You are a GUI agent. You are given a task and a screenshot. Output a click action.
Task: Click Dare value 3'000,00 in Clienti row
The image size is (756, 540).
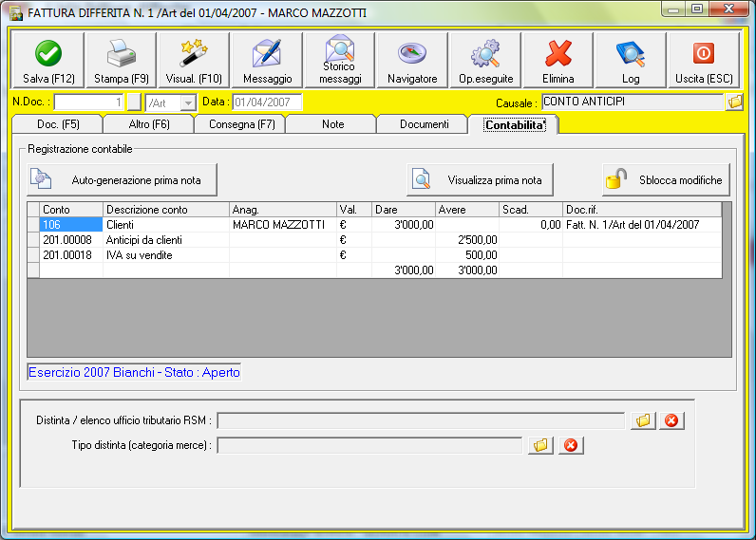click(404, 225)
